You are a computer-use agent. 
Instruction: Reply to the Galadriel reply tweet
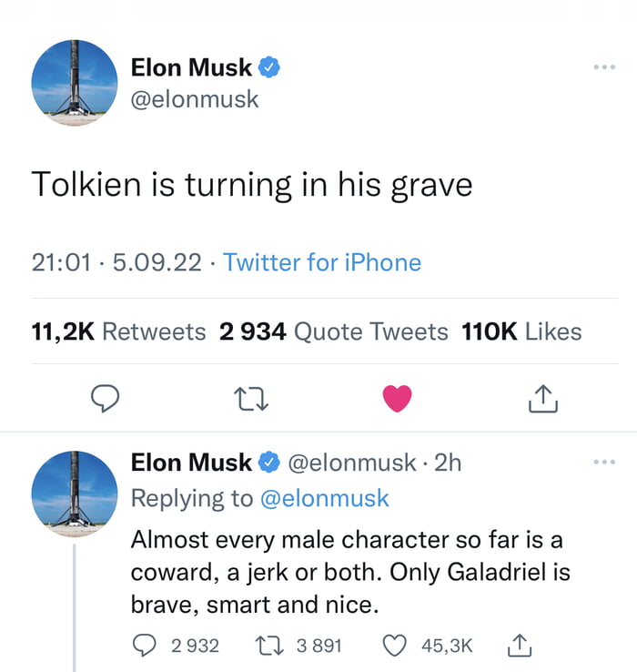point(145,646)
